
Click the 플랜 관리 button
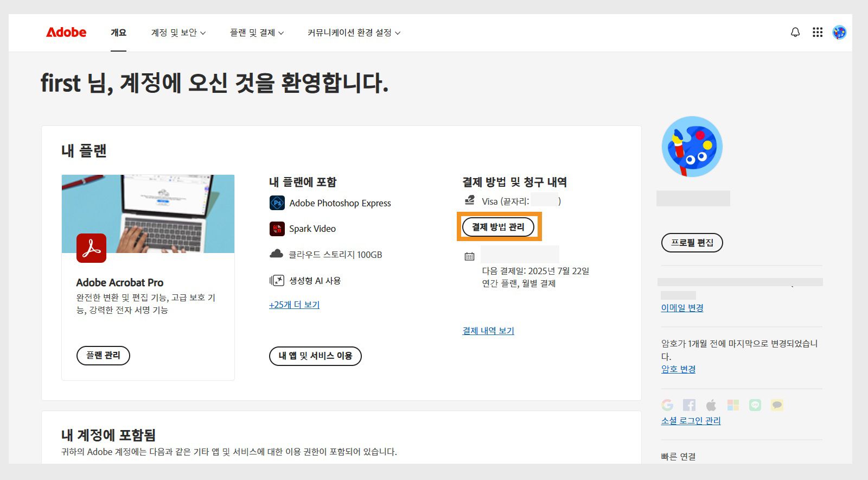tap(103, 356)
